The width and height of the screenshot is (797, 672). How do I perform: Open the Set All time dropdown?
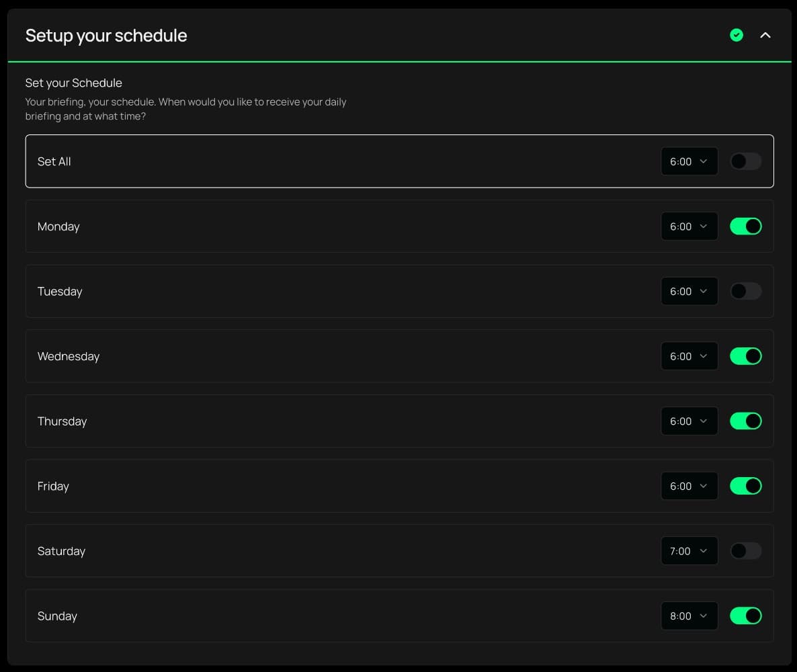coord(689,161)
